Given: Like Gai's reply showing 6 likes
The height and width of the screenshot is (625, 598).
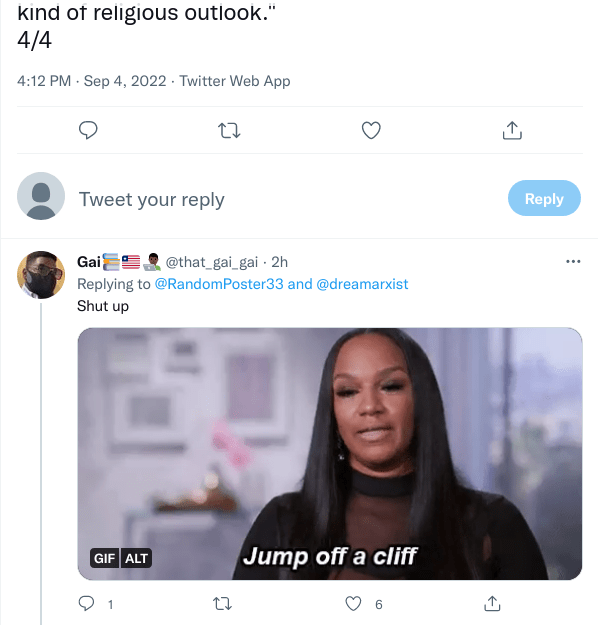Looking at the screenshot, I should tap(353, 603).
